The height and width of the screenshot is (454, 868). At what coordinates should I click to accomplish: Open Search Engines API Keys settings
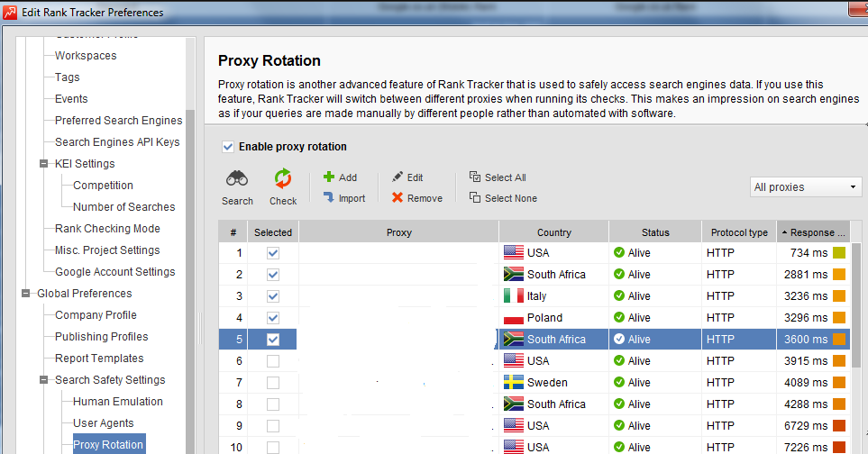click(117, 141)
